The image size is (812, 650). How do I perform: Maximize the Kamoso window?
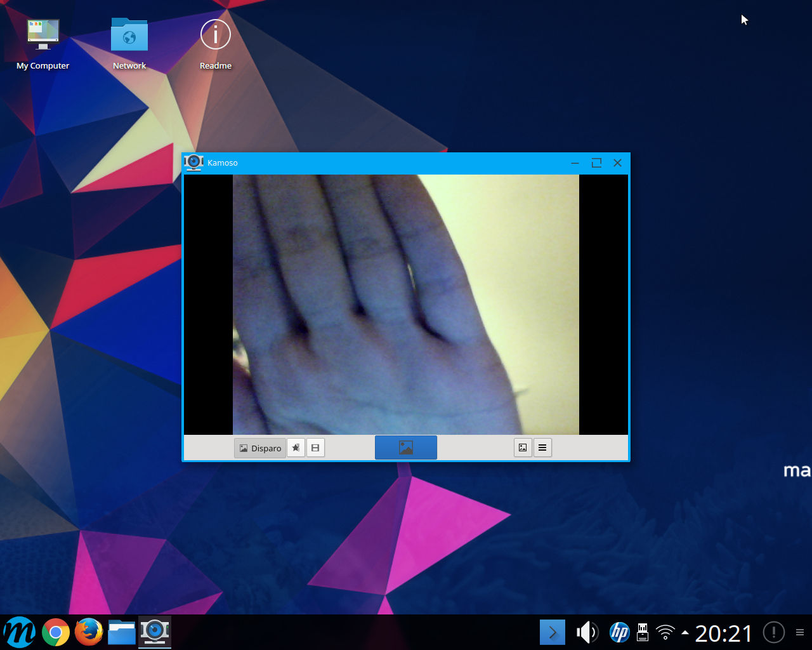tap(596, 163)
